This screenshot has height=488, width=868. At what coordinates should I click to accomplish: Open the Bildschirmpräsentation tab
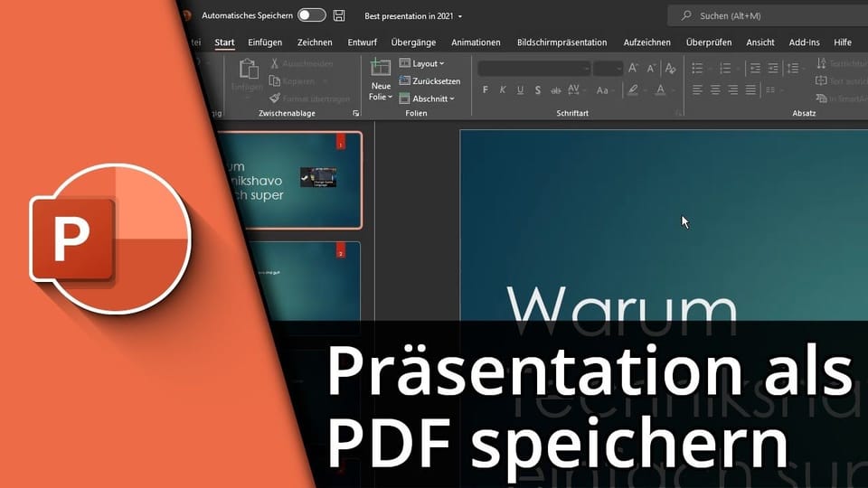[x=561, y=42]
